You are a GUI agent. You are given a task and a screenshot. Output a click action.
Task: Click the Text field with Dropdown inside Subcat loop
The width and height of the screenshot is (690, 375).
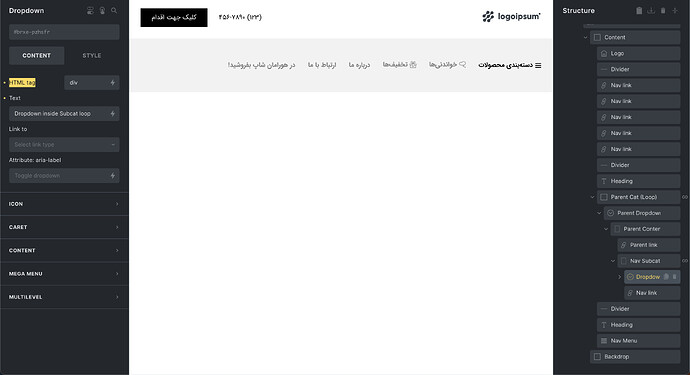point(64,114)
